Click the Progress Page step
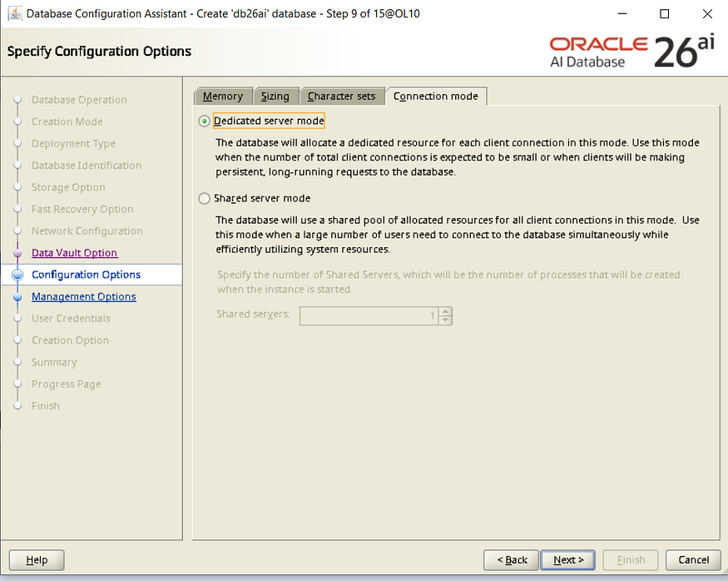The height and width of the screenshot is (581, 728). (x=66, y=384)
